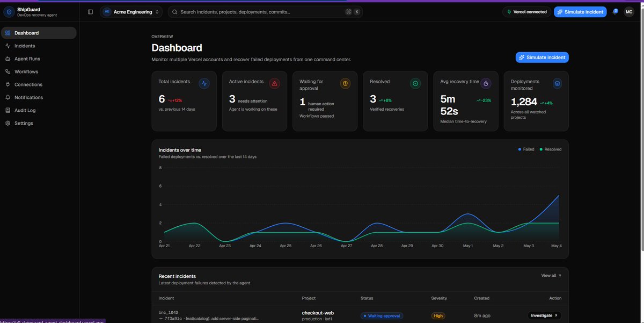Click the Severity column header
The width and height of the screenshot is (644, 323).
tap(439, 298)
